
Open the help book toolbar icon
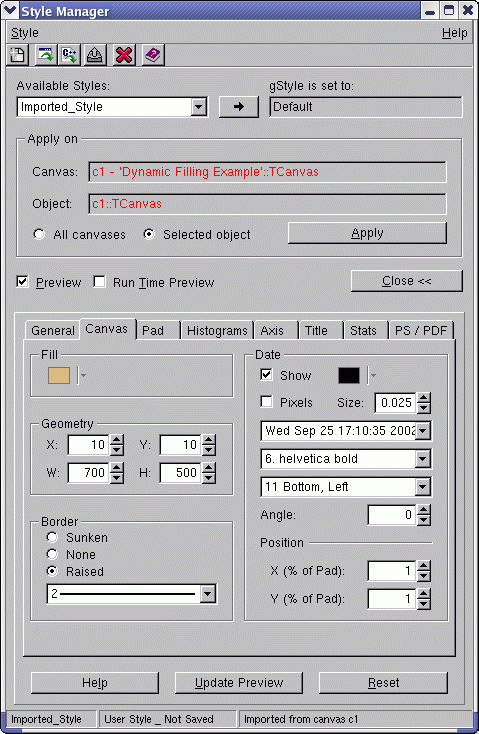click(x=153, y=55)
